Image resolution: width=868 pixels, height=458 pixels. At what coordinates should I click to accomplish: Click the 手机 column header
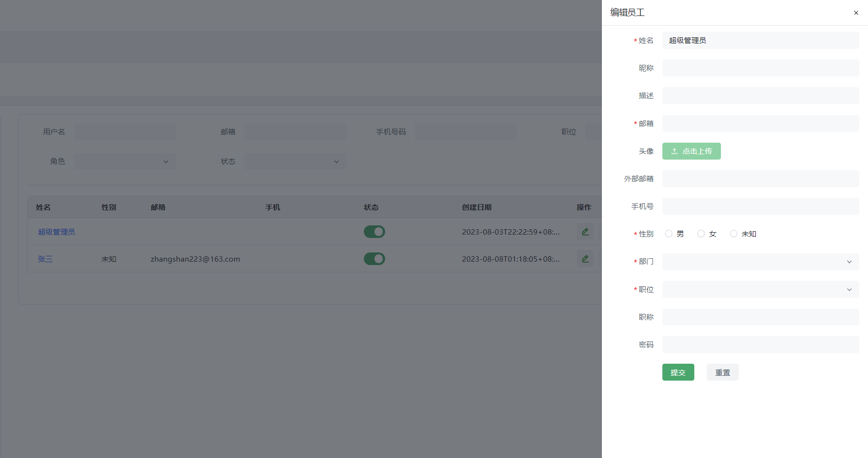click(x=273, y=207)
